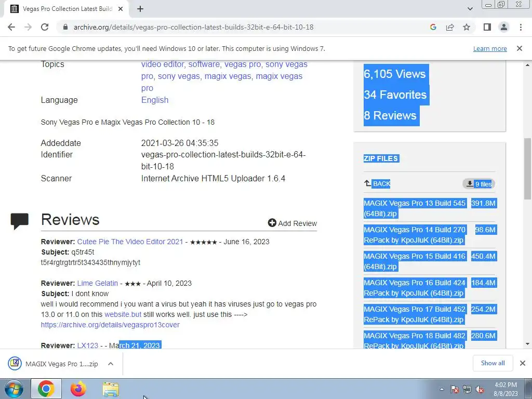
Task: Click the scrollbar up arrow
Action: click(x=528, y=65)
